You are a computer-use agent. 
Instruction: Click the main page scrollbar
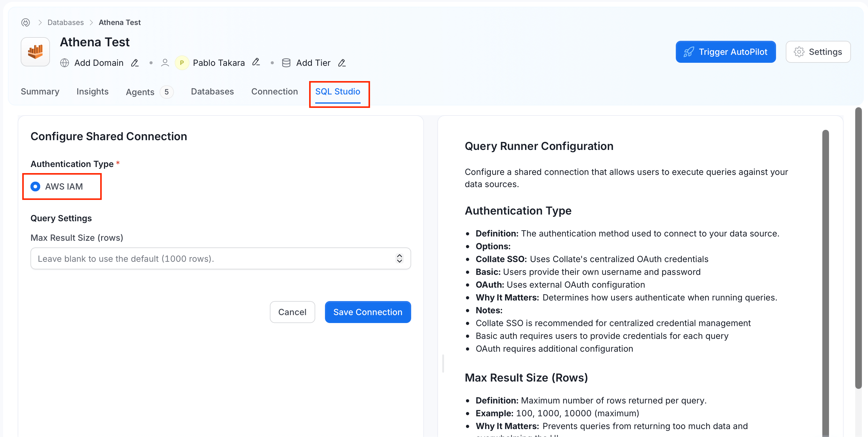(858, 248)
